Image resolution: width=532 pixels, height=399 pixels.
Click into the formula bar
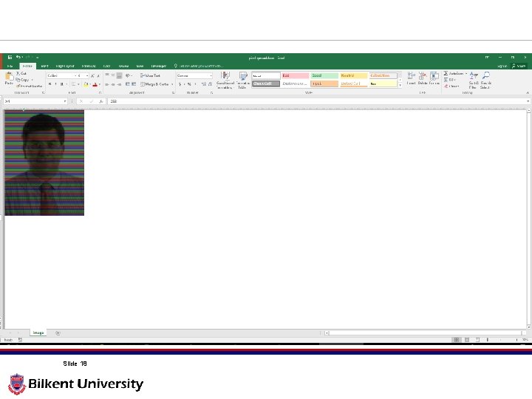[316, 101]
